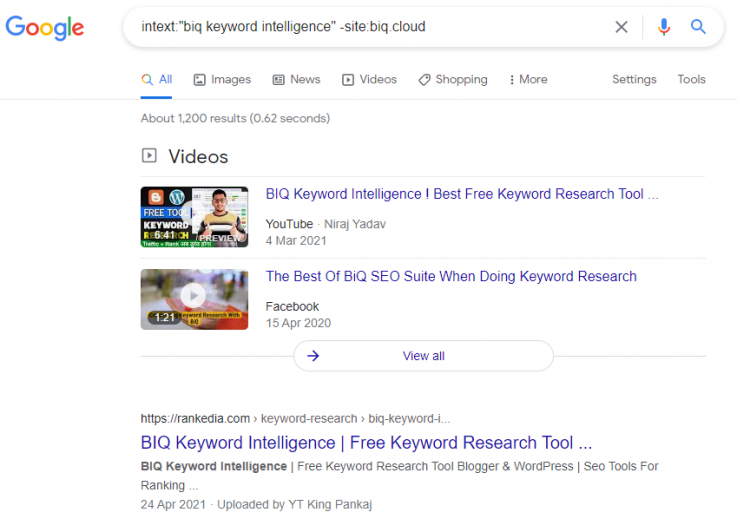This screenshot has height=532, width=737.
Task: Play the Facebook BiQ SEO Suite video thumbnail
Action: [194, 299]
